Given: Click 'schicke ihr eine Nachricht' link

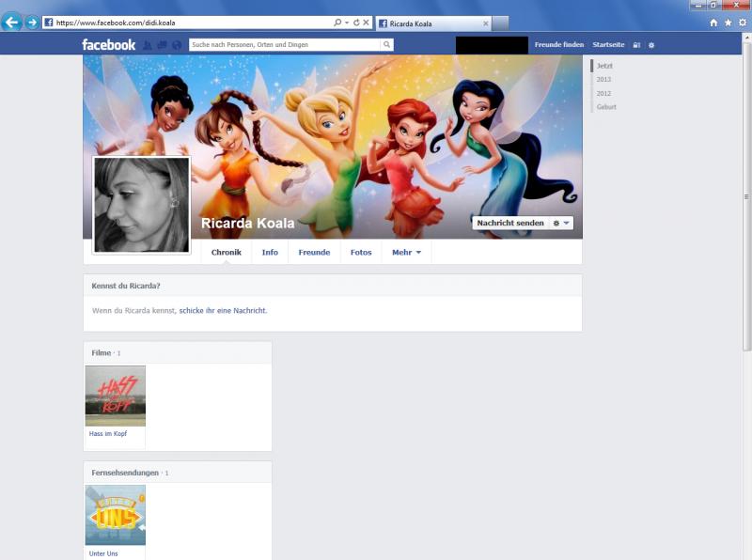Looking at the screenshot, I should tap(223, 310).
